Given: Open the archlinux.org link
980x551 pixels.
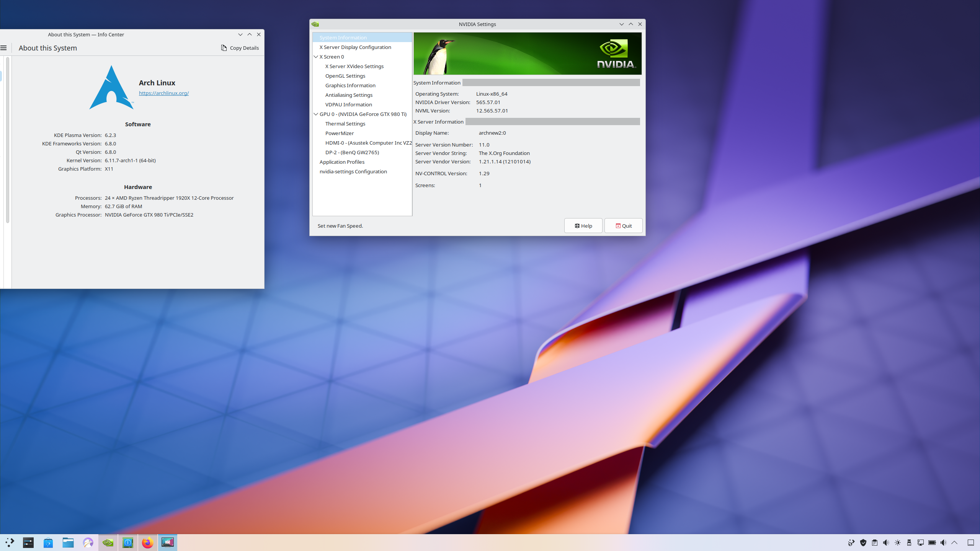Looking at the screenshot, I should click(164, 93).
